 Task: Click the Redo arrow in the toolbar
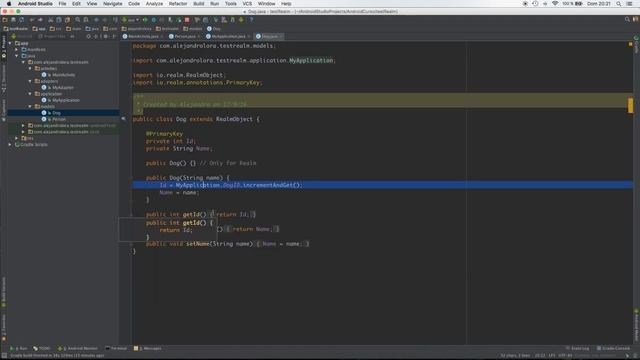40,20
